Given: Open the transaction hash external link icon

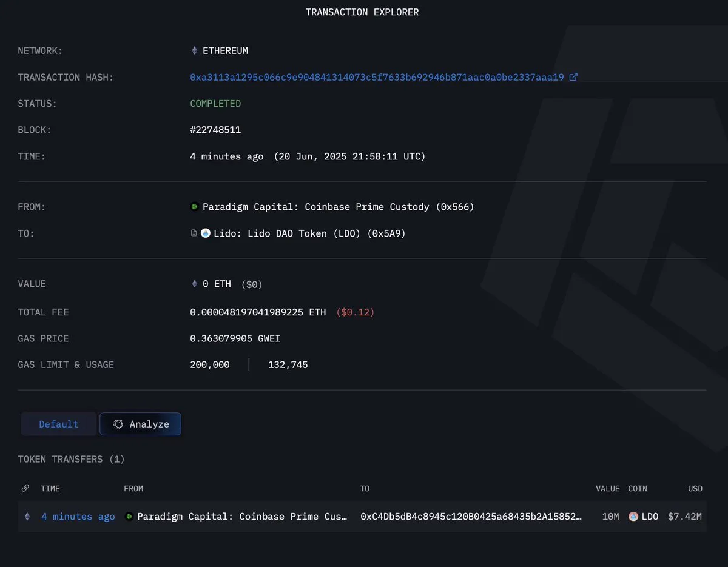Looking at the screenshot, I should (573, 77).
